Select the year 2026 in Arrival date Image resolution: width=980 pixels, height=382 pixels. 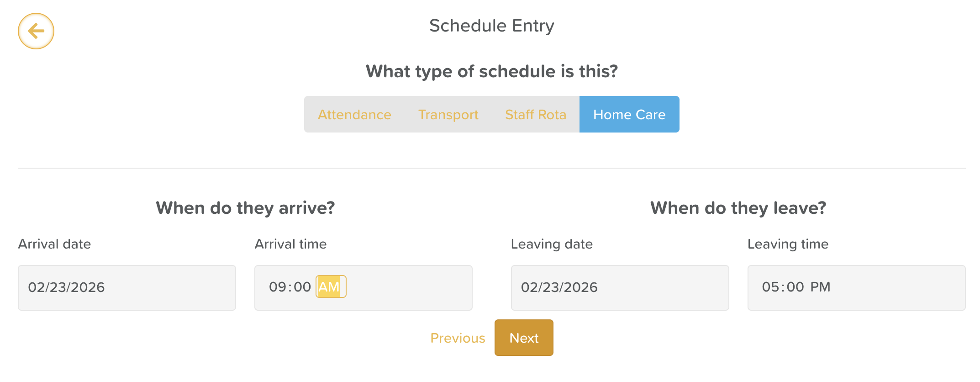(x=88, y=287)
